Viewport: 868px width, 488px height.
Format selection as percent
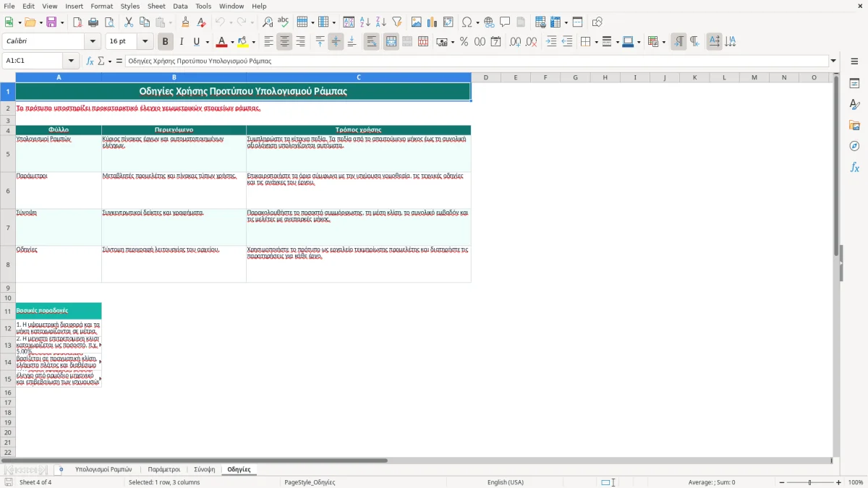[464, 42]
